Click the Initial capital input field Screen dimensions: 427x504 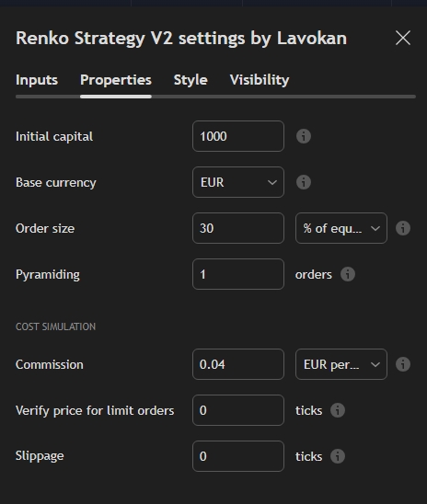pos(238,136)
